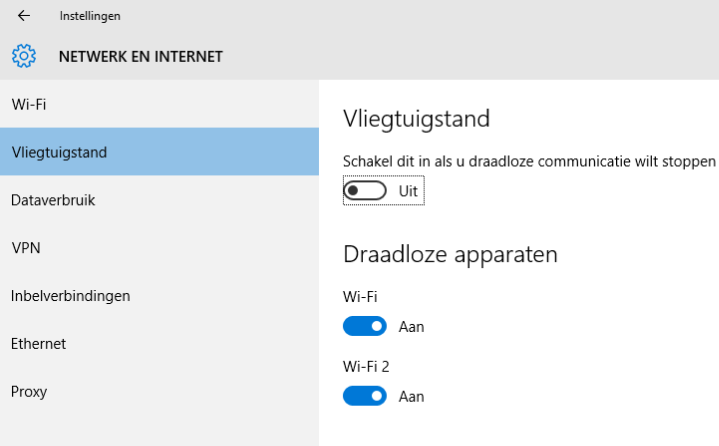
Task: Select Inbelverbindingen in the sidebar
Action: [x=70, y=295]
